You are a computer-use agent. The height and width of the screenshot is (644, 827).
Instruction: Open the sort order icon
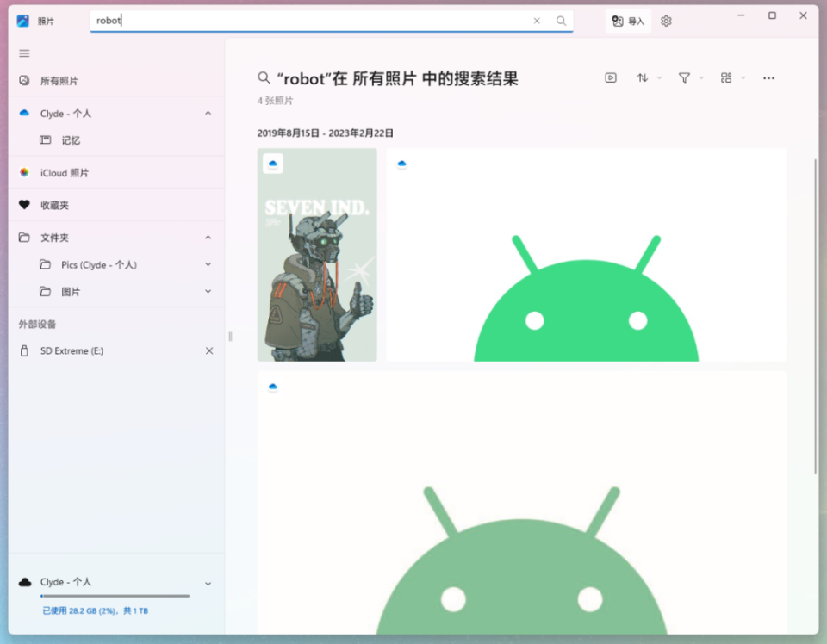(x=642, y=77)
